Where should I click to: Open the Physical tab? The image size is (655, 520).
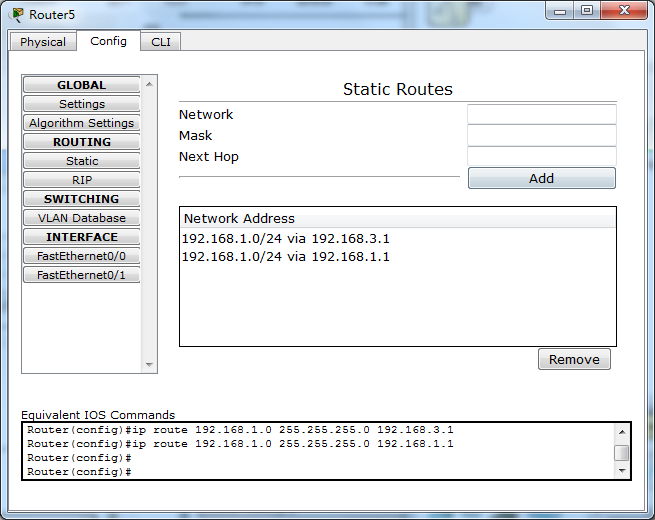point(43,42)
